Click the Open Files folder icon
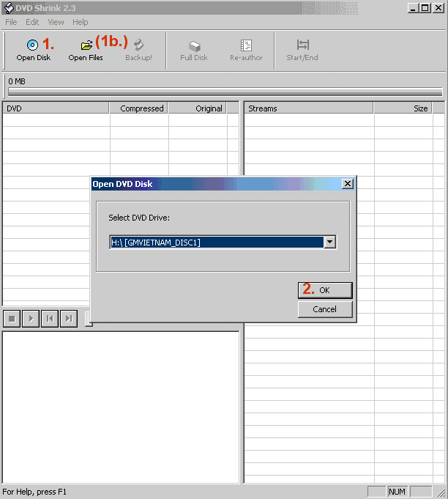The height and width of the screenshot is (499, 448). (86, 45)
